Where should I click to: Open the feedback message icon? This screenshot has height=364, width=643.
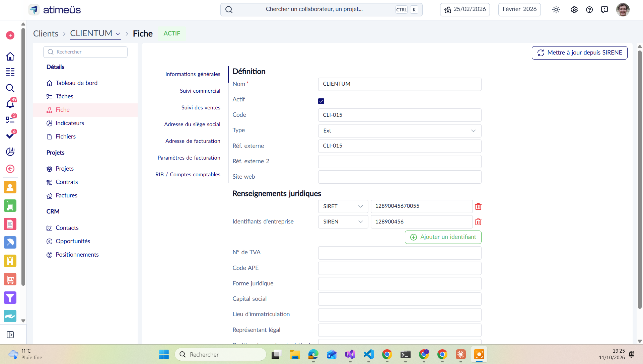[604, 10]
